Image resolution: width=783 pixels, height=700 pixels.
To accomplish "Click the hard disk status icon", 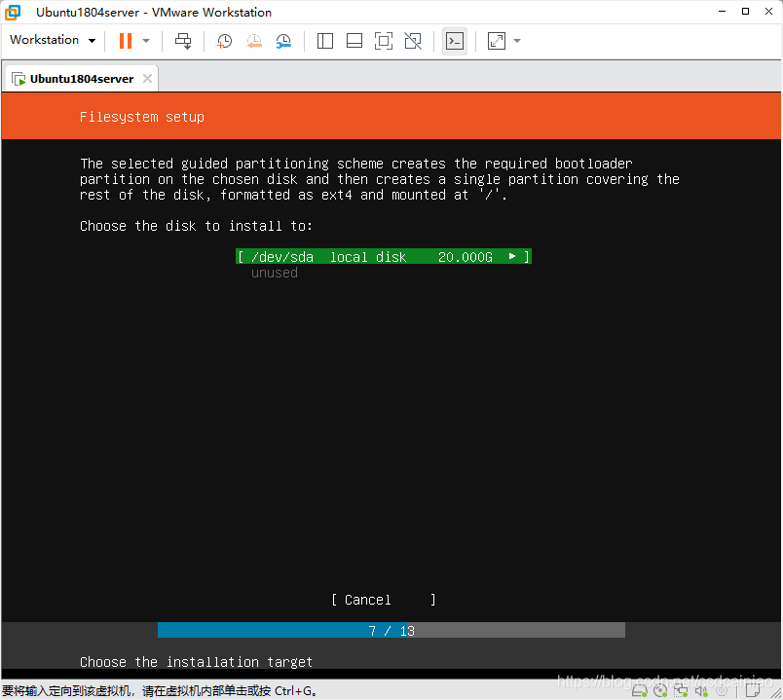I will click(x=640, y=691).
